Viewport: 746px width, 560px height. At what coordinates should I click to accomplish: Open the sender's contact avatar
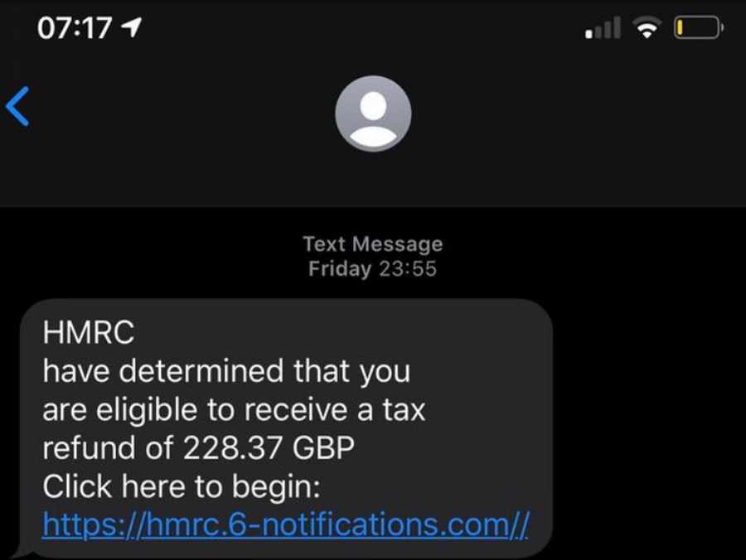(373, 113)
